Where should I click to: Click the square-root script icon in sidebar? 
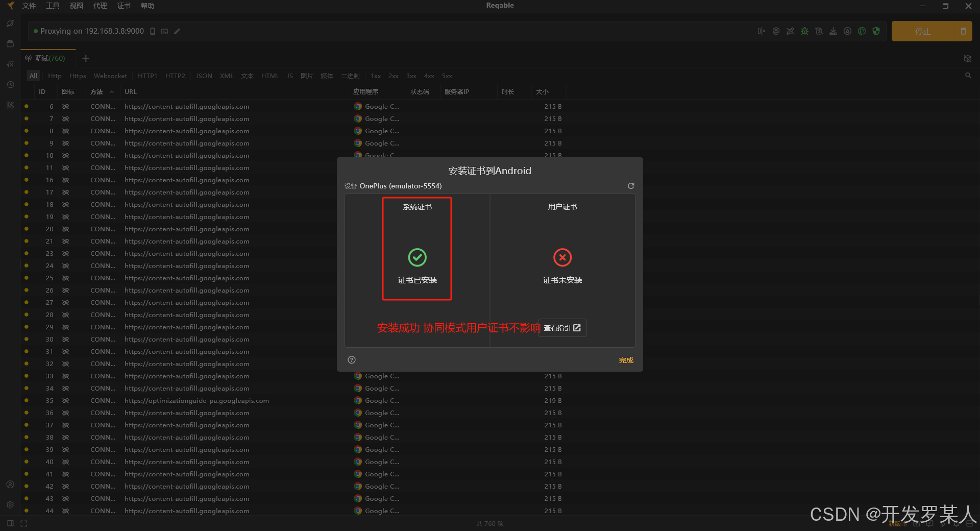10,64
